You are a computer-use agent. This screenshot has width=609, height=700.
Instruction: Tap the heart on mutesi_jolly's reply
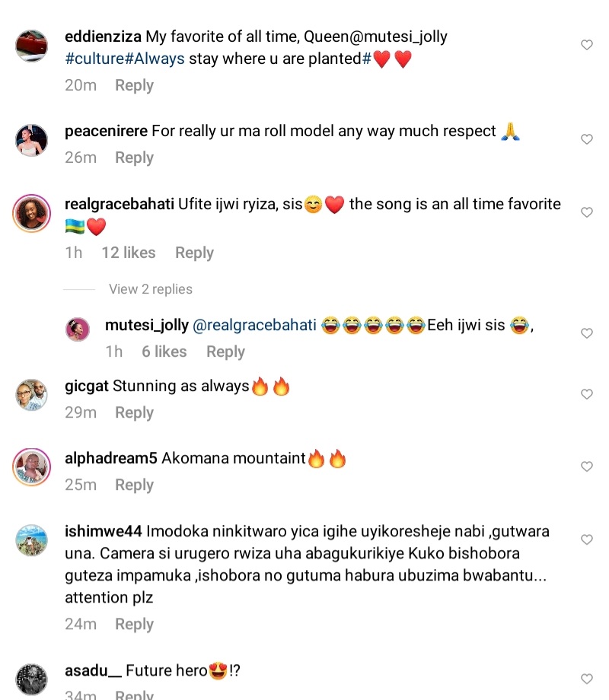[587, 334]
